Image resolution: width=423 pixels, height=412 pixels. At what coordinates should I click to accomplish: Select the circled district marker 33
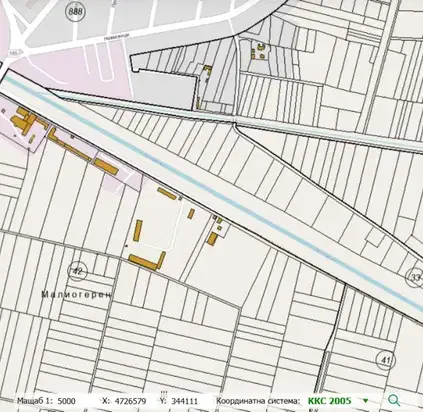pos(414,277)
